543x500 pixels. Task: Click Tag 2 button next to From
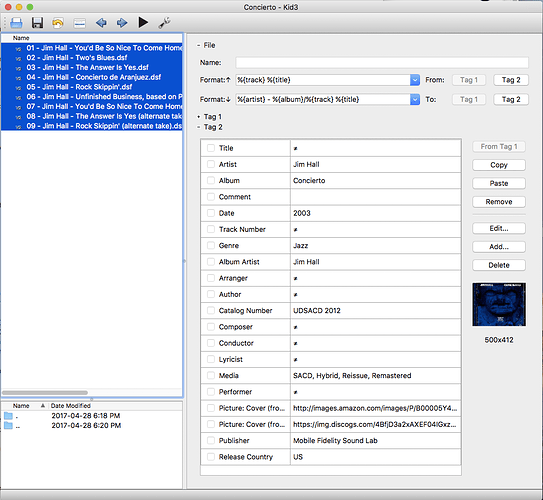pyautogui.click(x=511, y=80)
